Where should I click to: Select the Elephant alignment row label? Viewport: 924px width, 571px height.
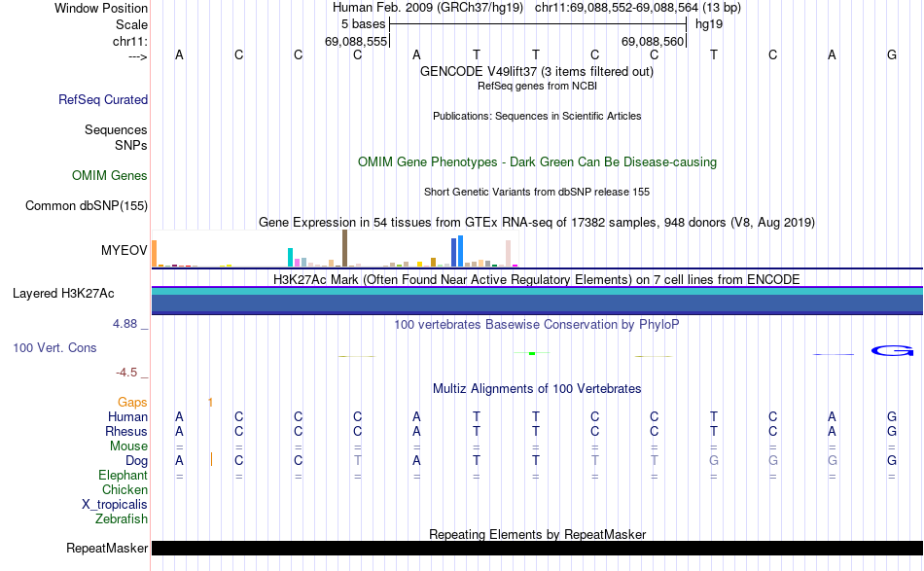click(123, 475)
